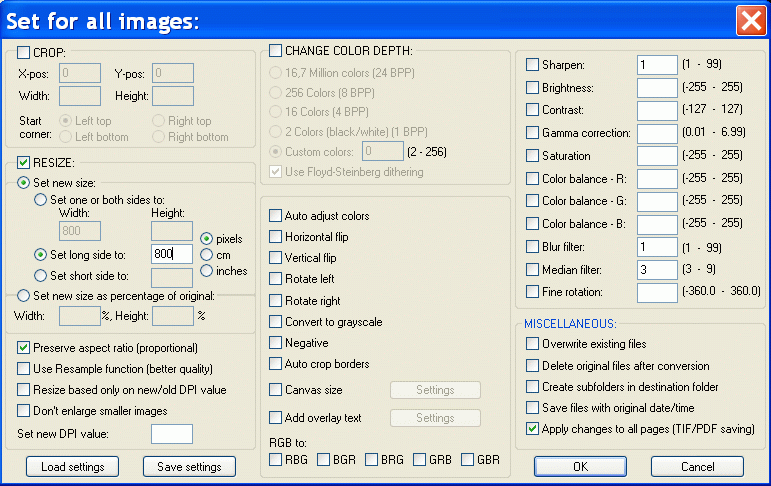771x486 pixels.
Task: Enable the Sharpen checkbox
Action: coord(533,65)
